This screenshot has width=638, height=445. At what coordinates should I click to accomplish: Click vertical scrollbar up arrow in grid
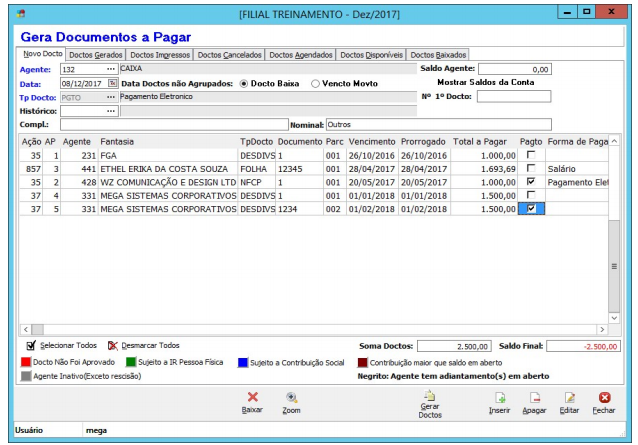click(x=614, y=141)
